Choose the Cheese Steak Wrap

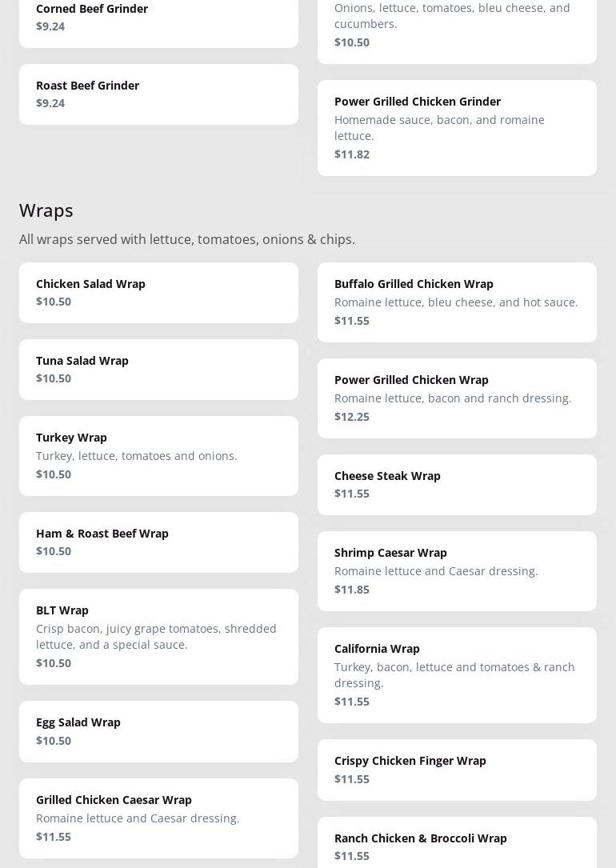[x=457, y=485]
